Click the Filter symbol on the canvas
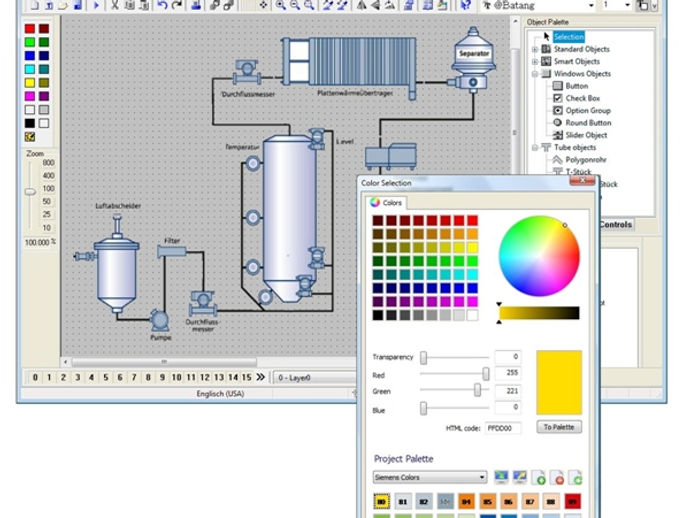 (172, 251)
